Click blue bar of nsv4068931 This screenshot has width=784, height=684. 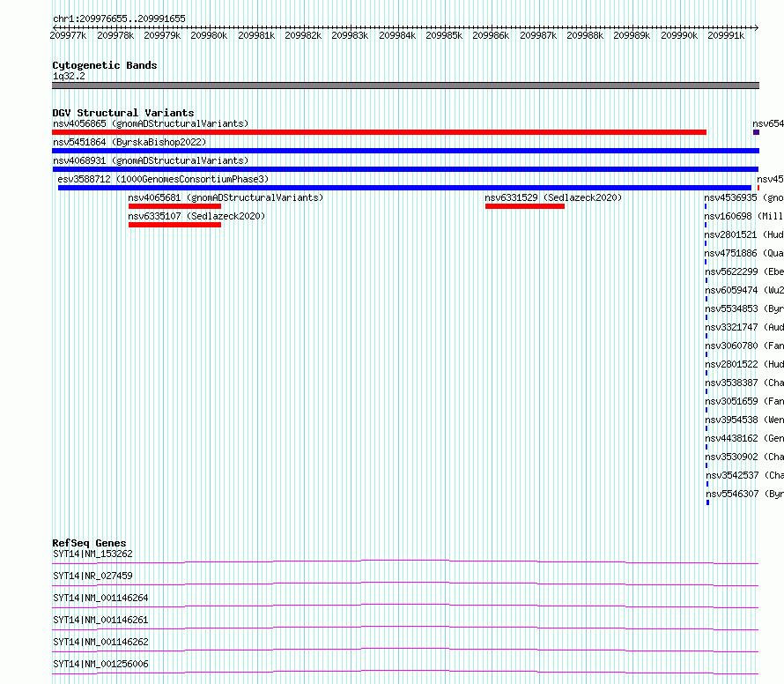pos(405,169)
